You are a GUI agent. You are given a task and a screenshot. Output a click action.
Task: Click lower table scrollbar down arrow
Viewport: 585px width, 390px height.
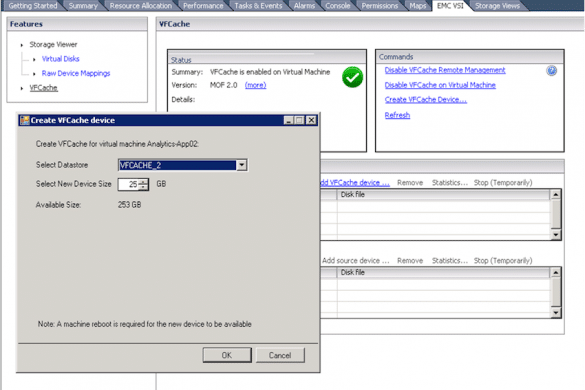(x=556, y=312)
